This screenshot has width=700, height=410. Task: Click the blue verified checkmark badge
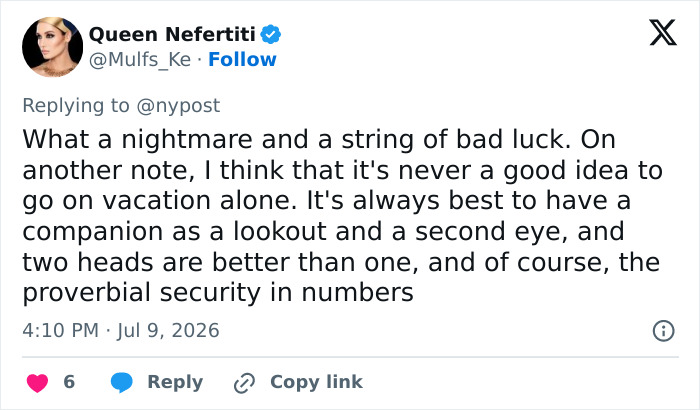point(271,34)
